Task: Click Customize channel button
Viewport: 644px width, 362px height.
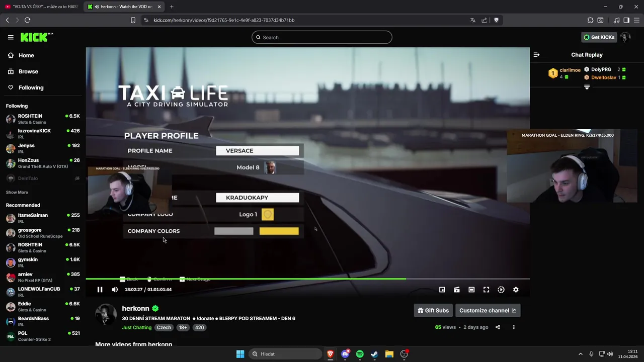Action: pyautogui.click(x=488, y=310)
